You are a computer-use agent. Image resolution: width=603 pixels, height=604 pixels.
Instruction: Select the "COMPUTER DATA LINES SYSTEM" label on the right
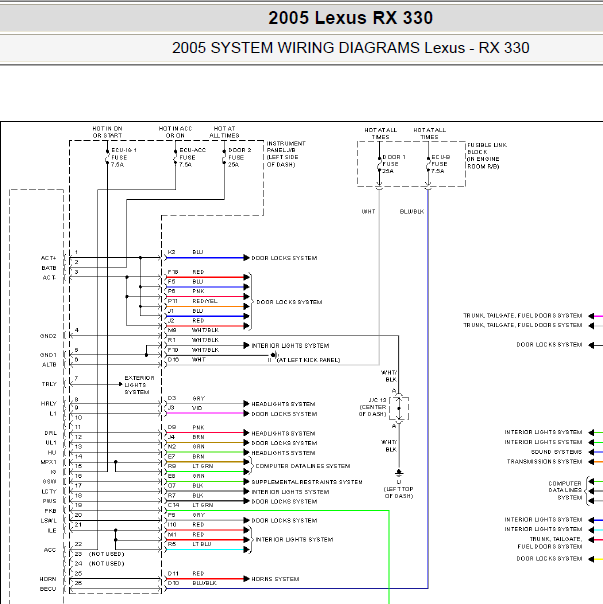coord(565,490)
